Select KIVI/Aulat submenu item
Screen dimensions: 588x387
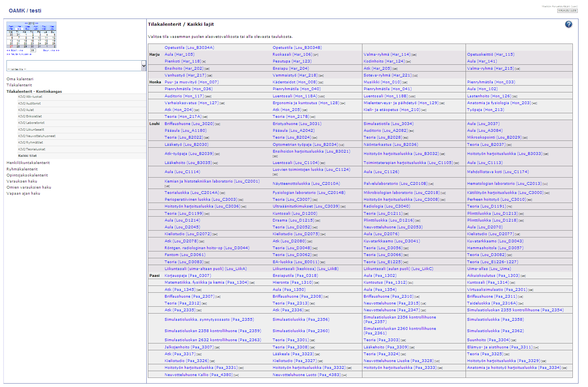pyautogui.click(x=26, y=110)
